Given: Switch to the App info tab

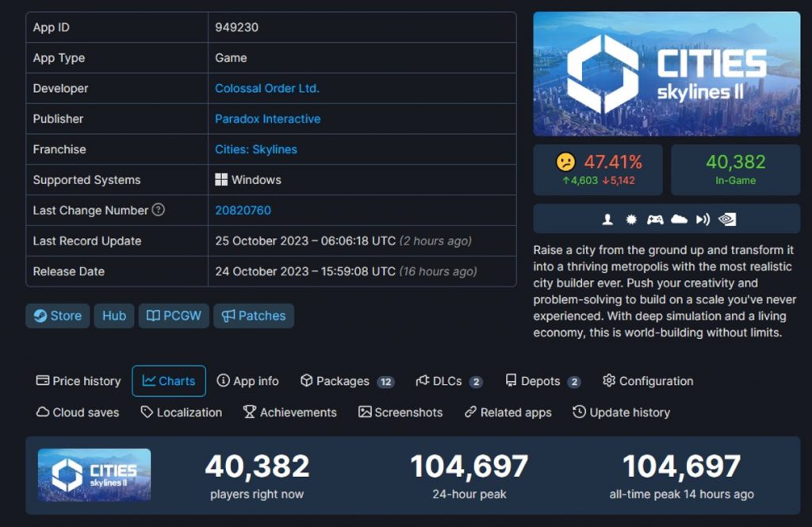Looking at the screenshot, I should pyautogui.click(x=247, y=381).
